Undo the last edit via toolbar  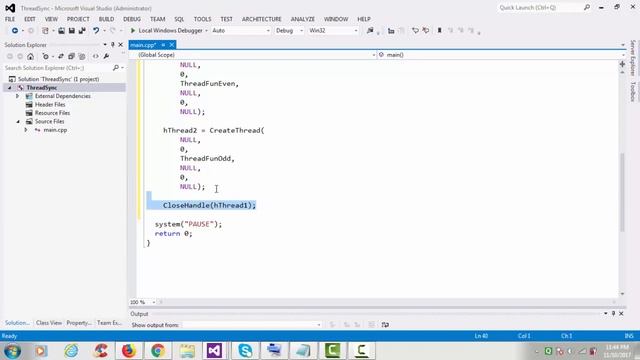[x=96, y=31]
